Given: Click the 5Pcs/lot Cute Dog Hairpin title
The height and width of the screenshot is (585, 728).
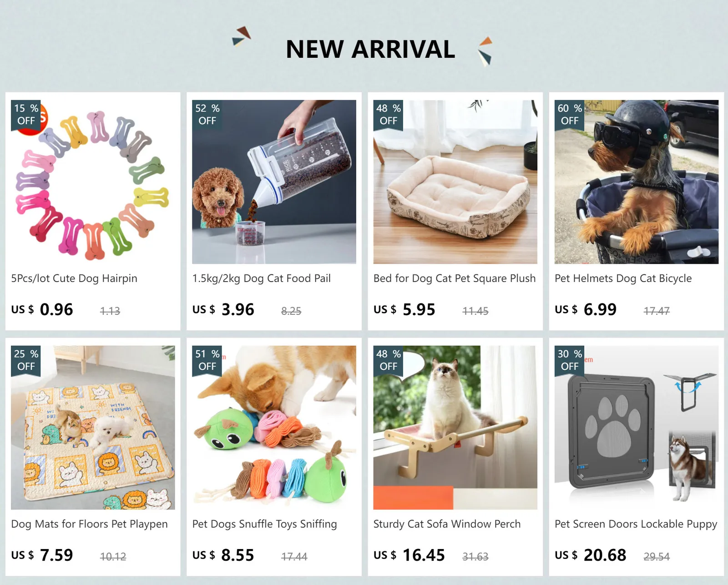Looking at the screenshot, I should click(x=74, y=278).
